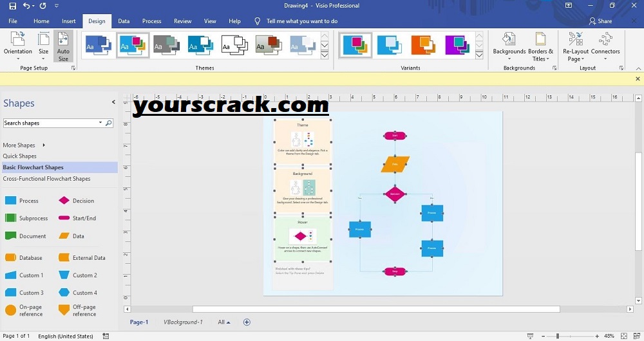Select the Start/End shape

tap(64, 218)
